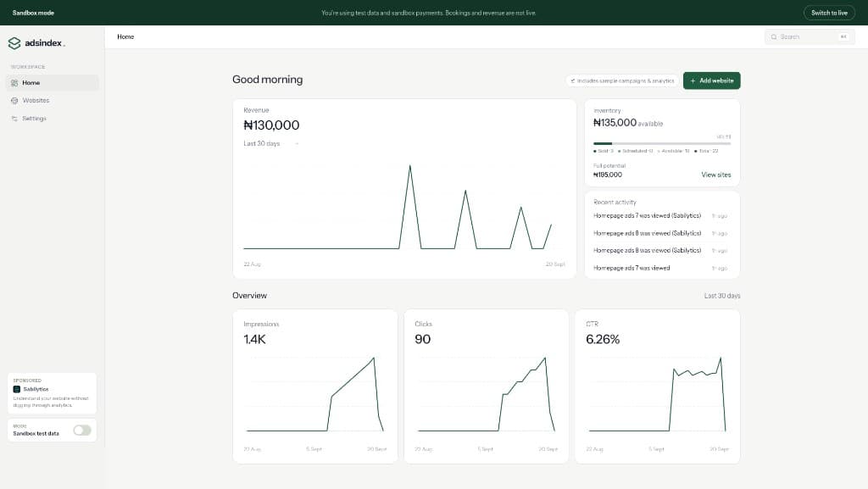Focus the Search input field

click(810, 37)
